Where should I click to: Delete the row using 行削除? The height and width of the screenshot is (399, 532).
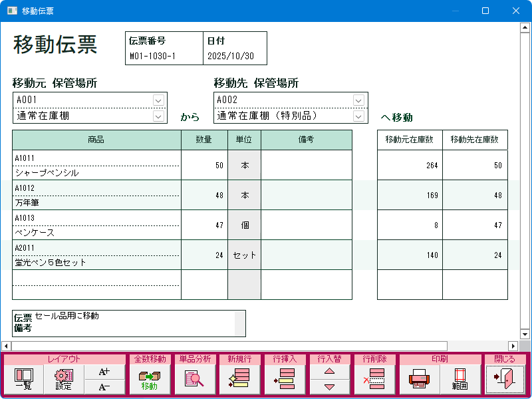coord(374,379)
